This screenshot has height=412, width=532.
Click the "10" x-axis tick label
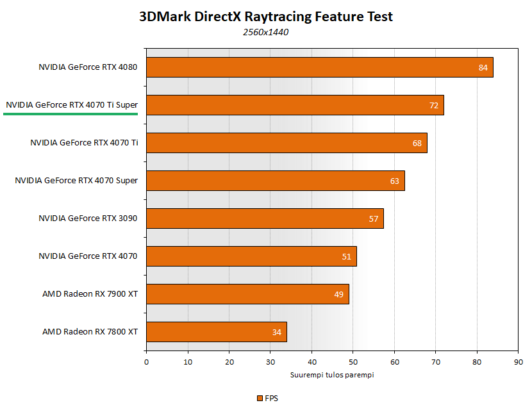pyautogui.click(x=188, y=362)
